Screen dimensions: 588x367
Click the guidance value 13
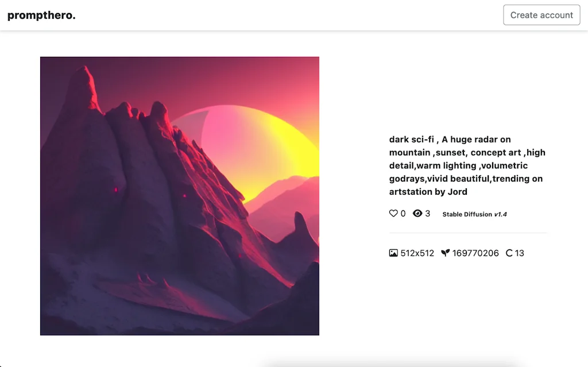(x=519, y=253)
